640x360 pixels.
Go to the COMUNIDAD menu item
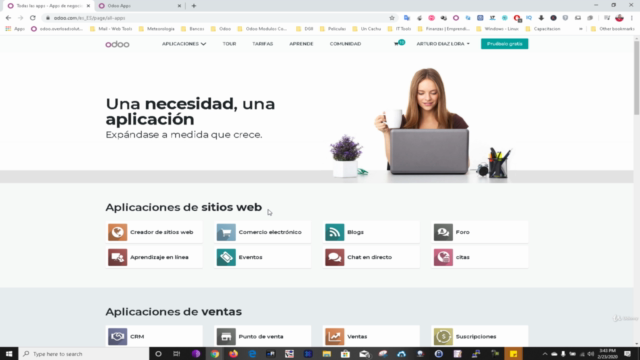345,44
